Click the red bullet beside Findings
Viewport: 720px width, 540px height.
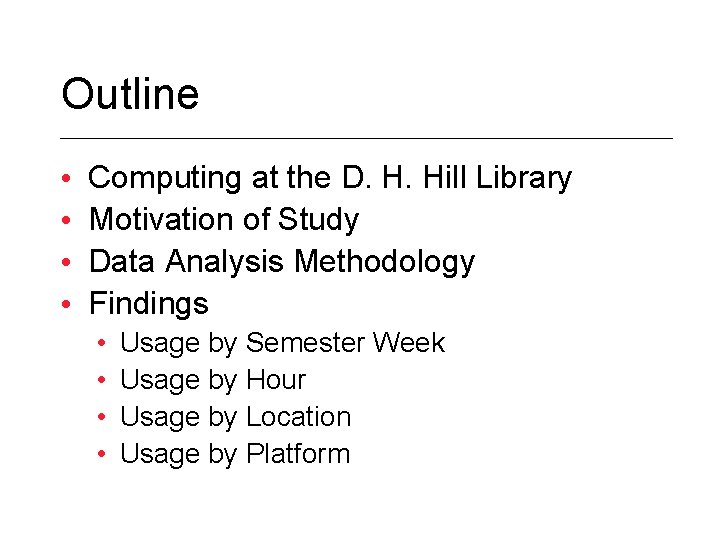coord(66,304)
